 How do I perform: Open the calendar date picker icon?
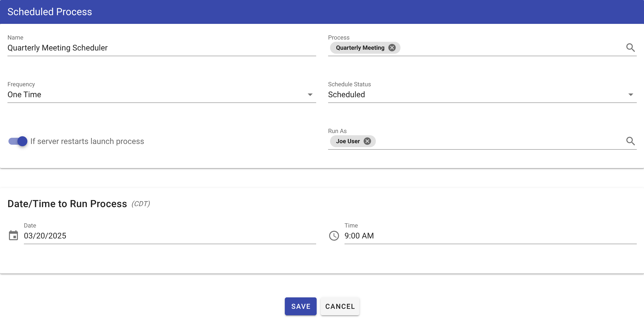click(13, 235)
